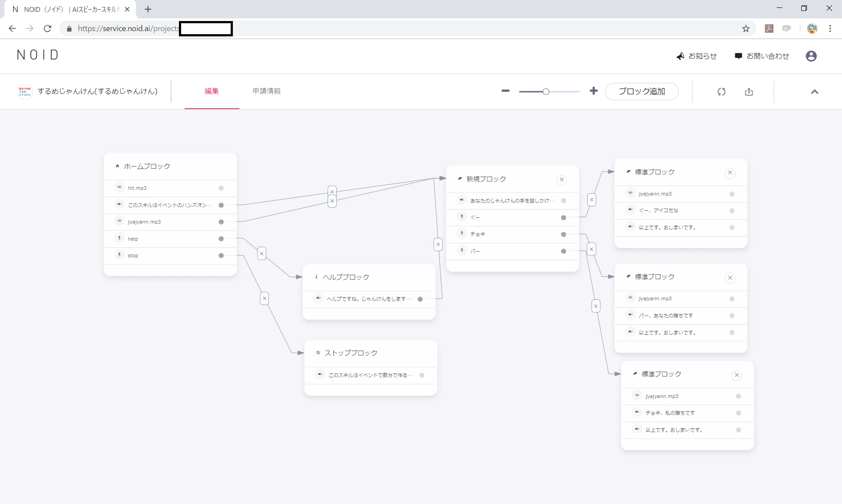Click the zoom out minus icon

coord(505,91)
